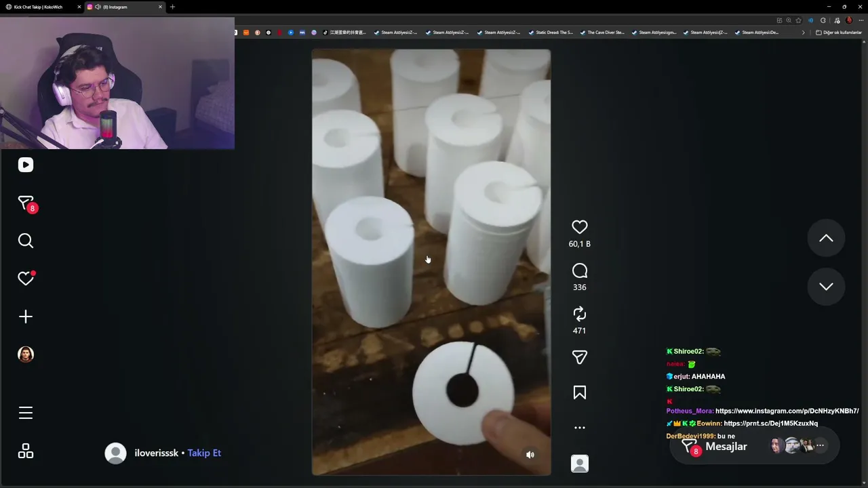Close the Instagram browser tab

click(160, 7)
